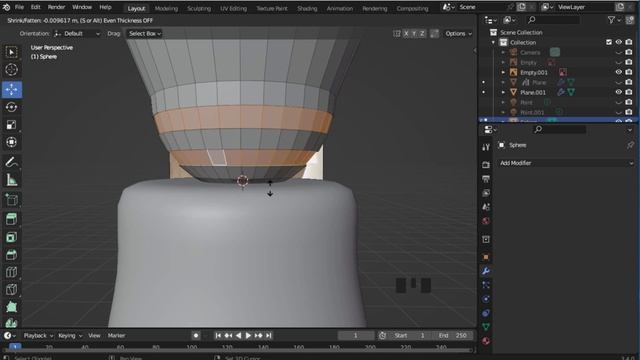The height and width of the screenshot is (360, 640).
Task: Open the Modifier properties tab
Action: pos(486,271)
